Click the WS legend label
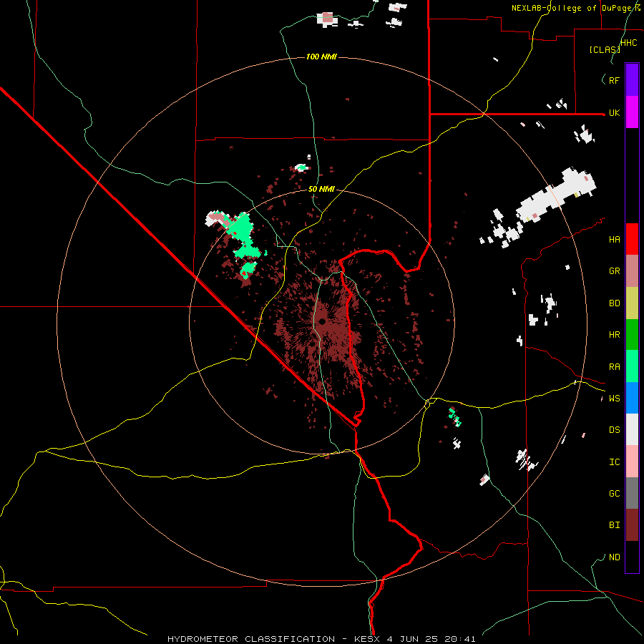Screen dimensions: 644x644 (x=614, y=398)
